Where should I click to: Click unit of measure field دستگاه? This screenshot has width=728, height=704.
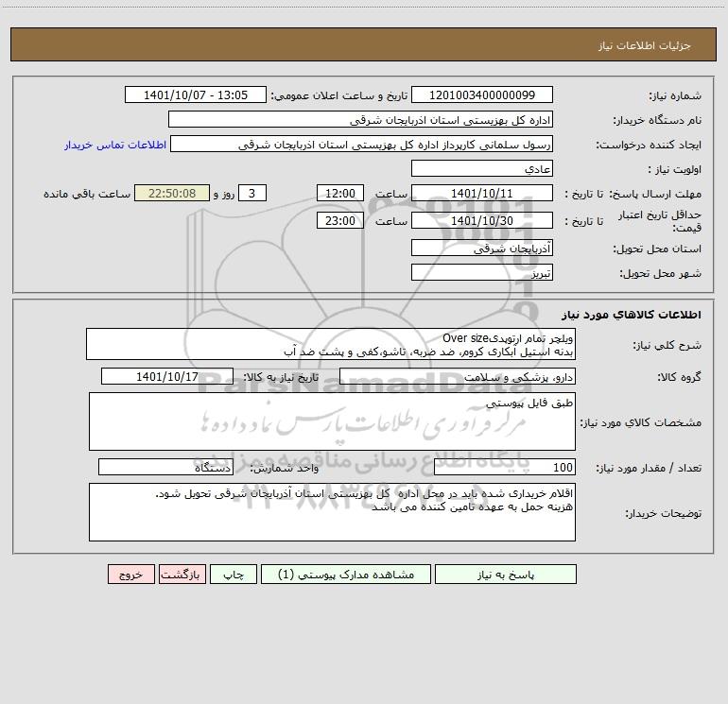click(165, 467)
